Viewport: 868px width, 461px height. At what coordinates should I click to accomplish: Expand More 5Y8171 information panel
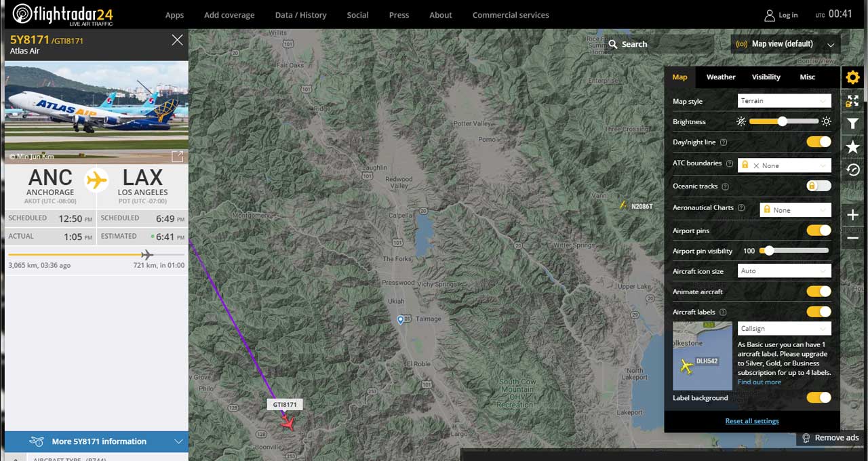(x=96, y=441)
